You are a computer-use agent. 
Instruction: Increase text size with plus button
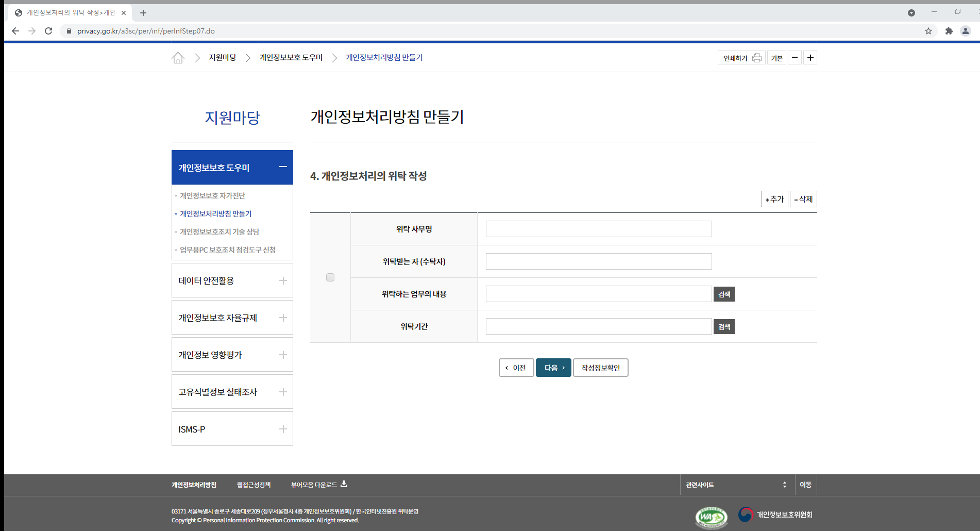[x=810, y=58]
